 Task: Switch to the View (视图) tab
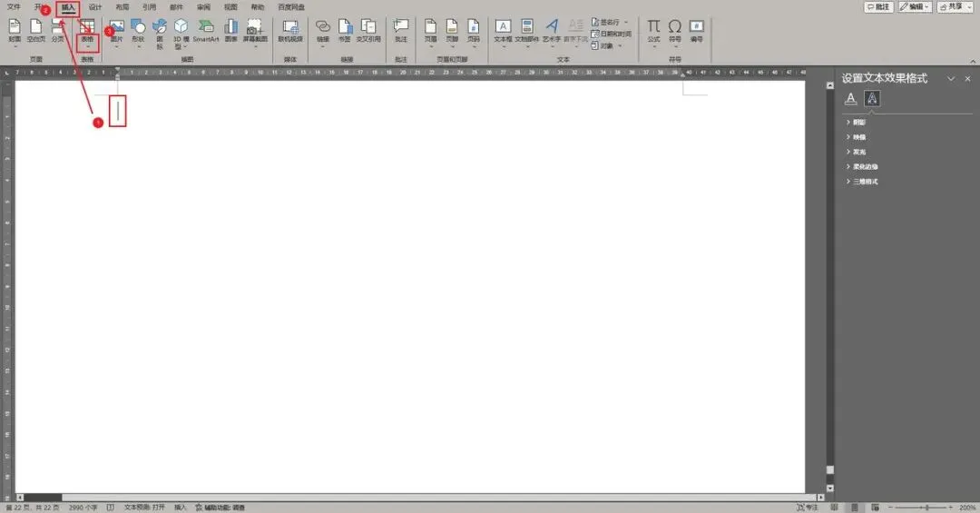coord(230,7)
